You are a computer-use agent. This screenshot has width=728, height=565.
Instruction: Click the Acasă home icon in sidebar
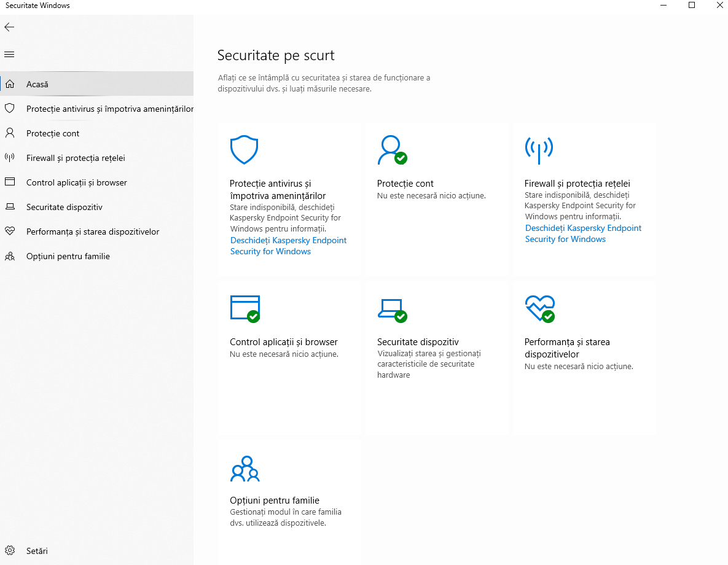[9, 84]
